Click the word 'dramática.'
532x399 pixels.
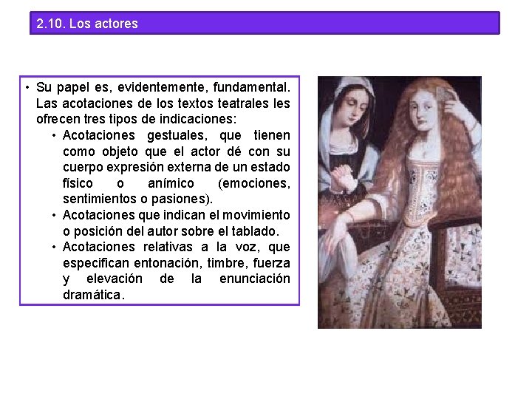pyautogui.click(x=94, y=295)
